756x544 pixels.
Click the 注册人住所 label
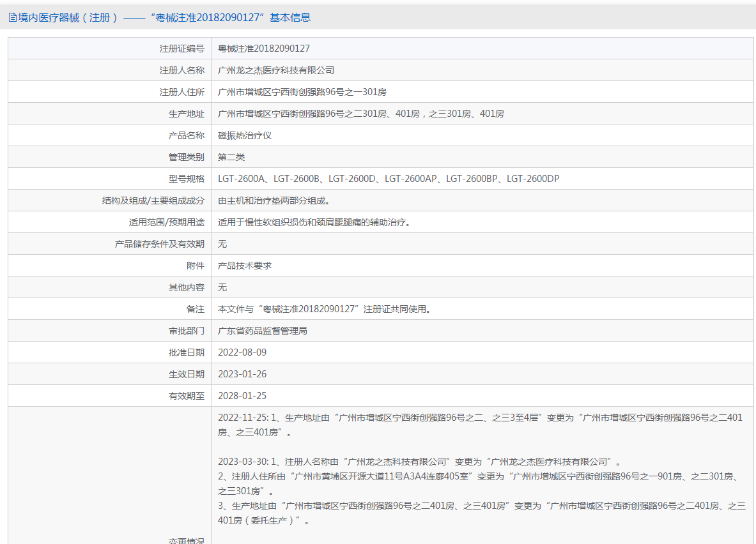coord(181,92)
